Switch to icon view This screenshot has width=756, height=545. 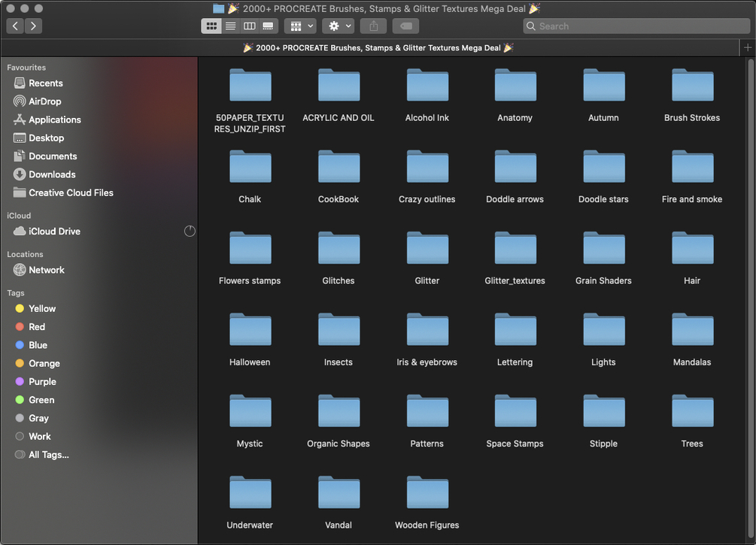point(211,26)
